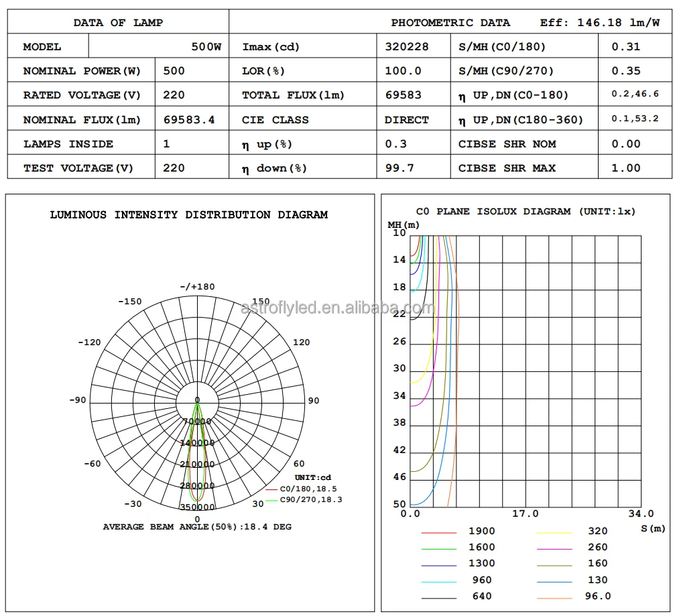Select the NOMINAL FLUX value 69583.4
The image size is (675, 616).
(x=189, y=120)
